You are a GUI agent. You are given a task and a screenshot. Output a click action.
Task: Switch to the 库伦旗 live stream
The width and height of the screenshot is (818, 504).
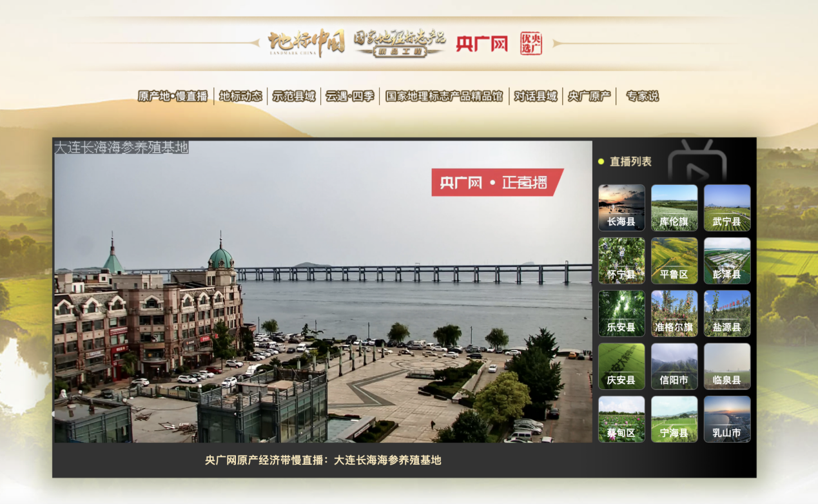pos(674,208)
